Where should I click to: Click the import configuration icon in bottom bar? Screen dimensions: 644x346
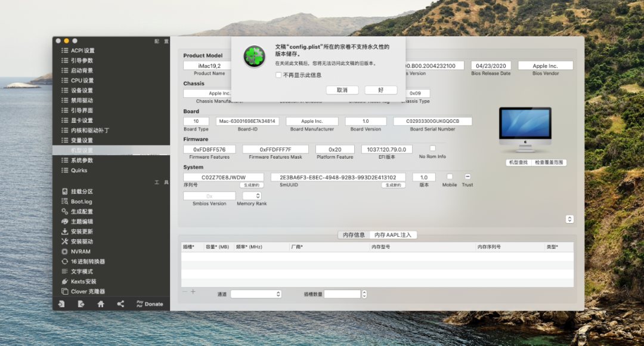(x=61, y=304)
